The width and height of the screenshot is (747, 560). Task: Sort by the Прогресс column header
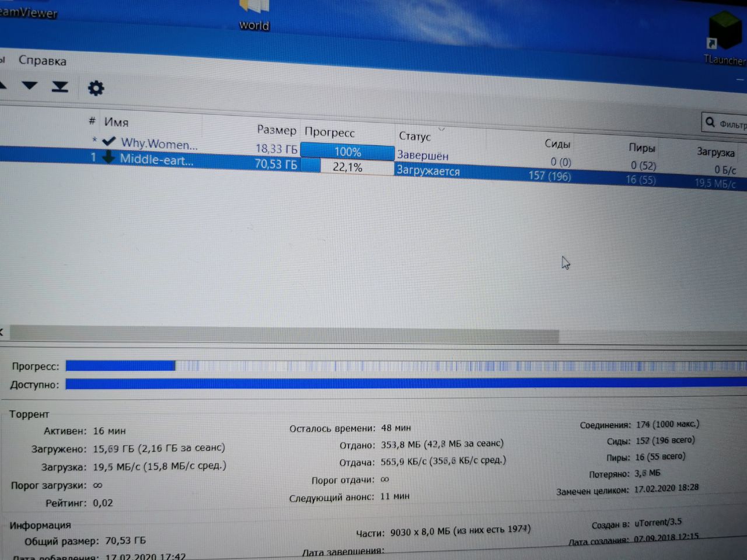(330, 132)
